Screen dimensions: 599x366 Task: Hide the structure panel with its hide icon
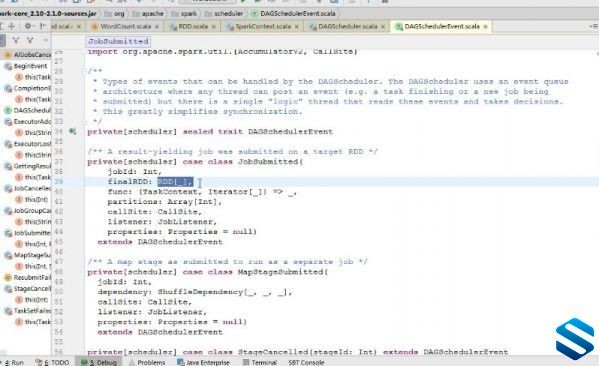(43, 26)
